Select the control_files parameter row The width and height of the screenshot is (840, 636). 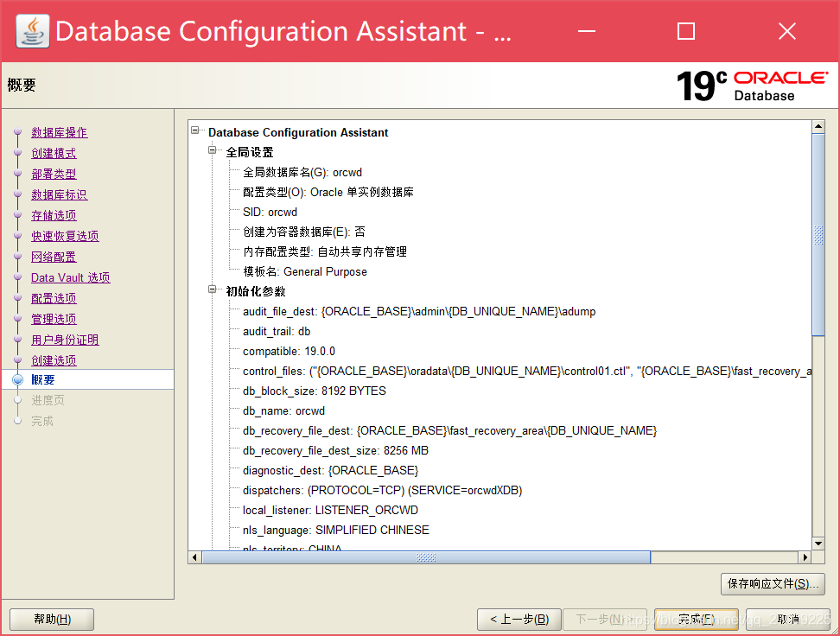(526, 371)
